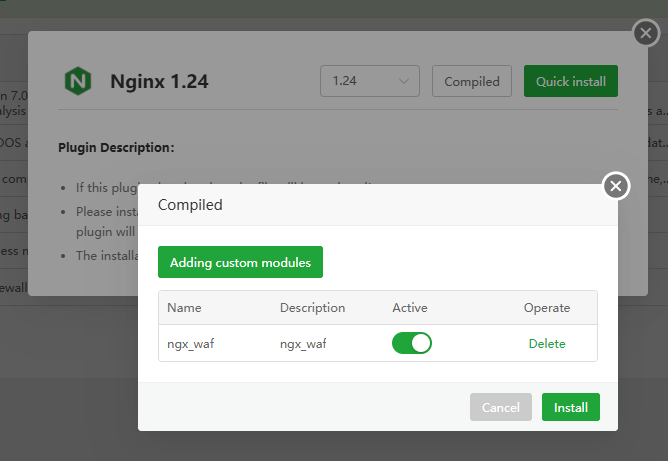Toggle the ngx_waf Active switch
The width and height of the screenshot is (668, 461).
[412, 343]
